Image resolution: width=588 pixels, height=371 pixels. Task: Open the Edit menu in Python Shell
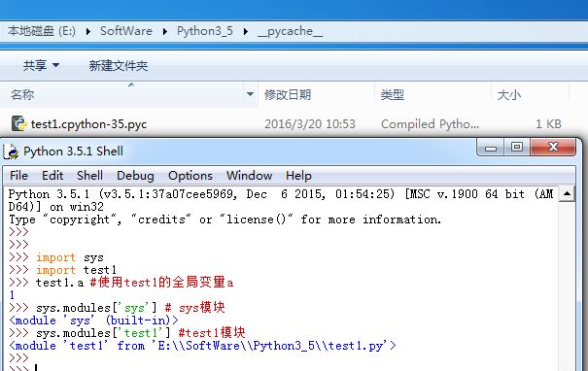pyautogui.click(x=52, y=176)
